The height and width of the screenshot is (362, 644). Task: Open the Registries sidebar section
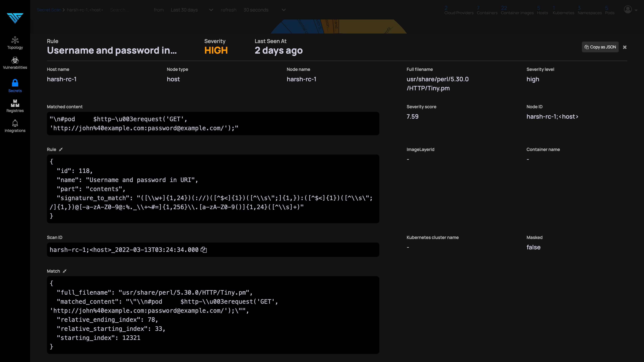(x=15, y=106)
